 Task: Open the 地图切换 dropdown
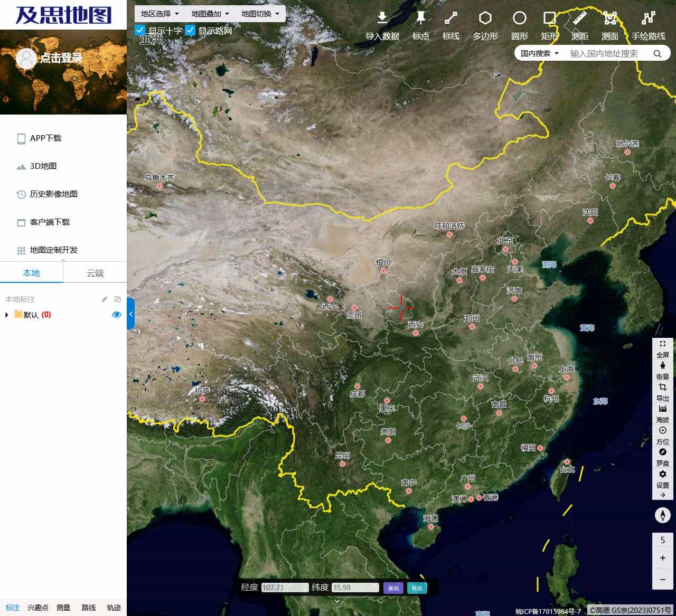(x=260, y=14)
